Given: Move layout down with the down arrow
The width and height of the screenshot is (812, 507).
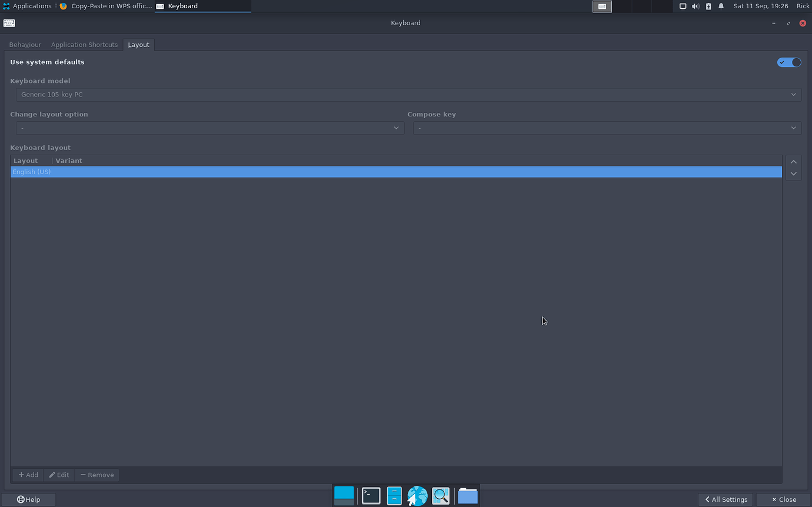Looking at the screenshot, I should (x=793, y=174).
